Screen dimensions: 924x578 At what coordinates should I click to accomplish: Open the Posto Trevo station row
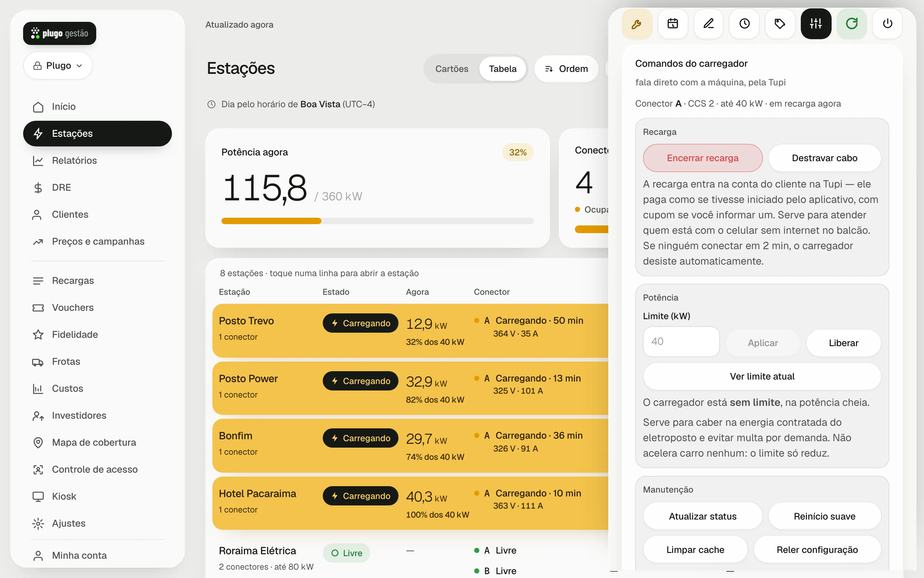click(410, 331)
